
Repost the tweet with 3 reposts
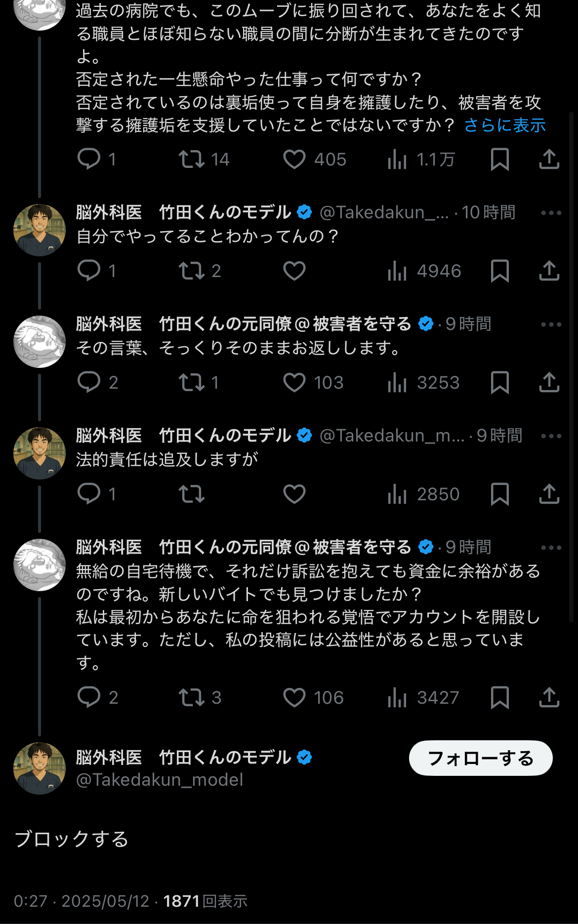(191, 697)
